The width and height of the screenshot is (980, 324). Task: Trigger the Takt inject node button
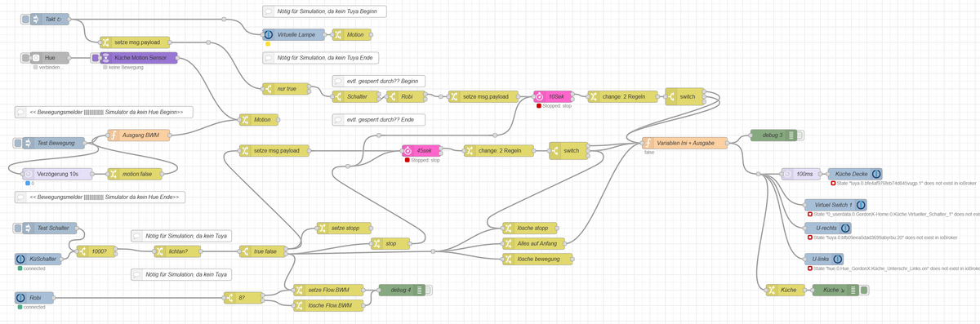pyautogui.click(x=26, y=18)
